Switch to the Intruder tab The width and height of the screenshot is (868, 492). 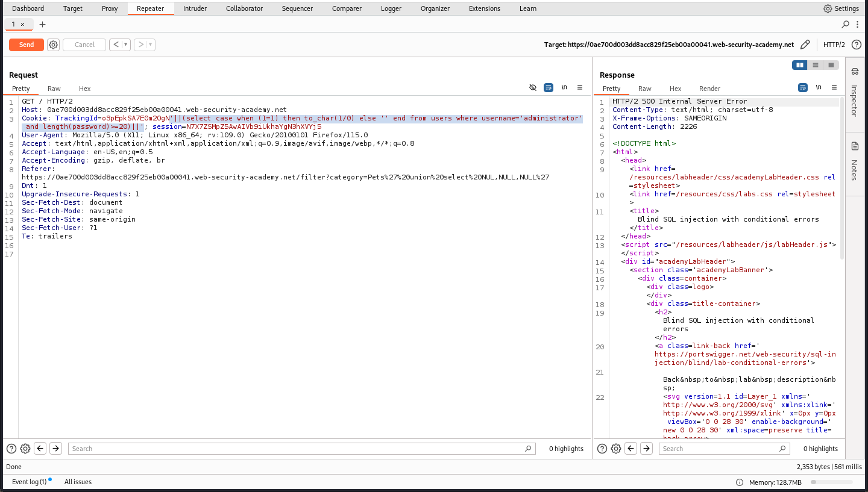(195, 8)
